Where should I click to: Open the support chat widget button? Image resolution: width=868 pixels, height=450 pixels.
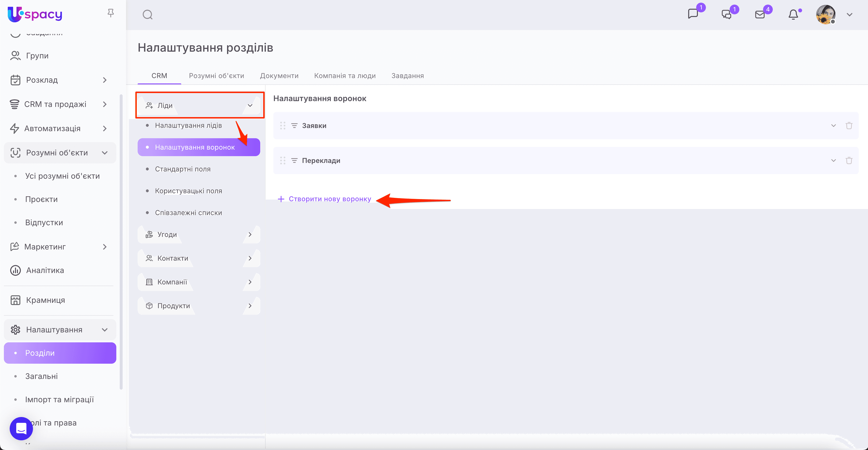pos(21,428)
